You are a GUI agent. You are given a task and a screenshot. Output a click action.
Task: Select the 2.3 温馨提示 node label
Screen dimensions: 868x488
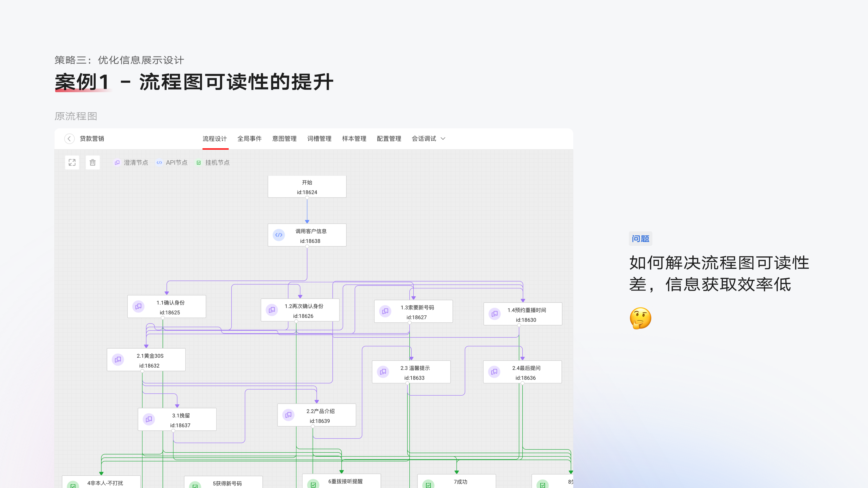415,368
